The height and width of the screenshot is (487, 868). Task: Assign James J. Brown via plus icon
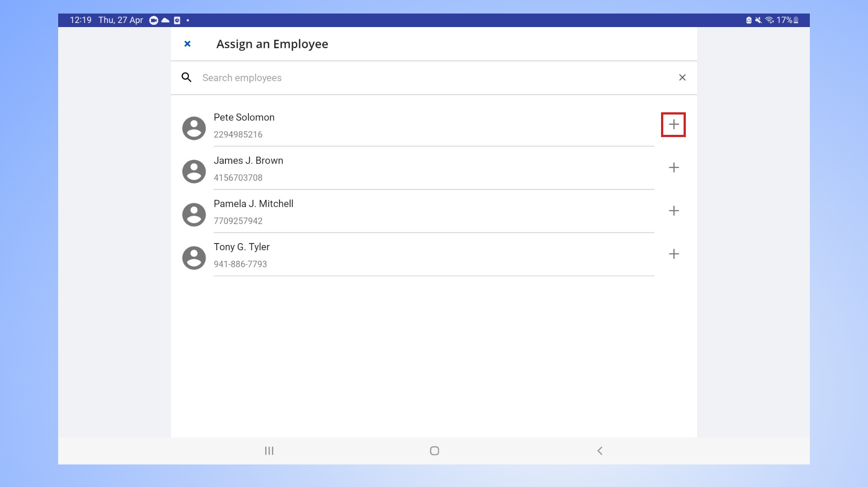[x=673, y=168]
